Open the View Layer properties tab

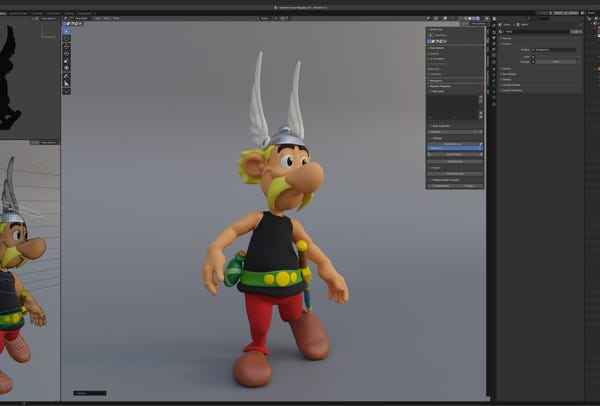[x=494, y=44]
